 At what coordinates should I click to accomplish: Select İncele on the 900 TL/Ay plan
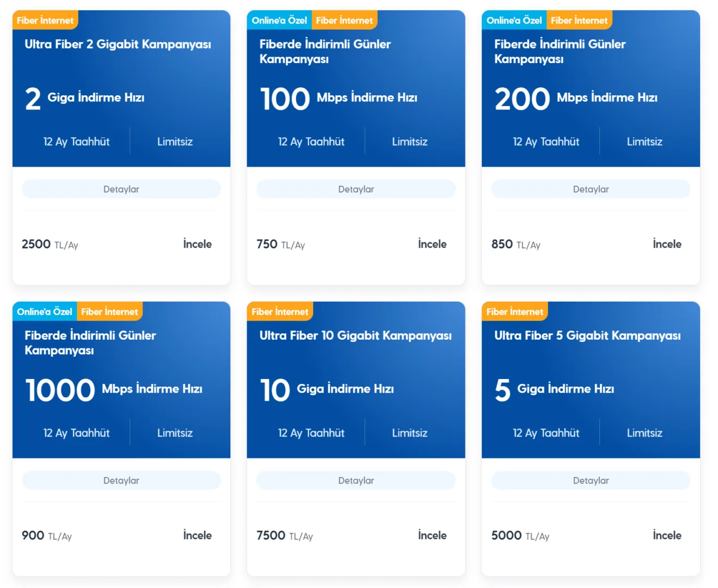[x=197, y=535]
